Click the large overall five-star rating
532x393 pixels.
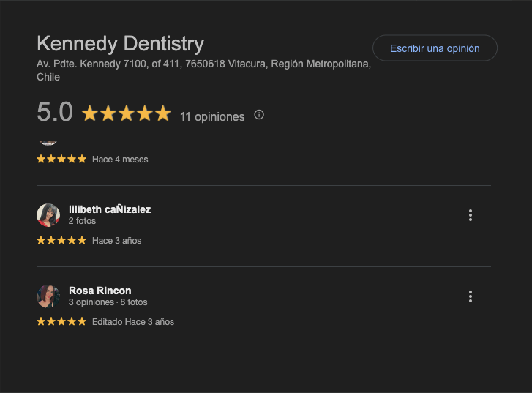point(126,114)
